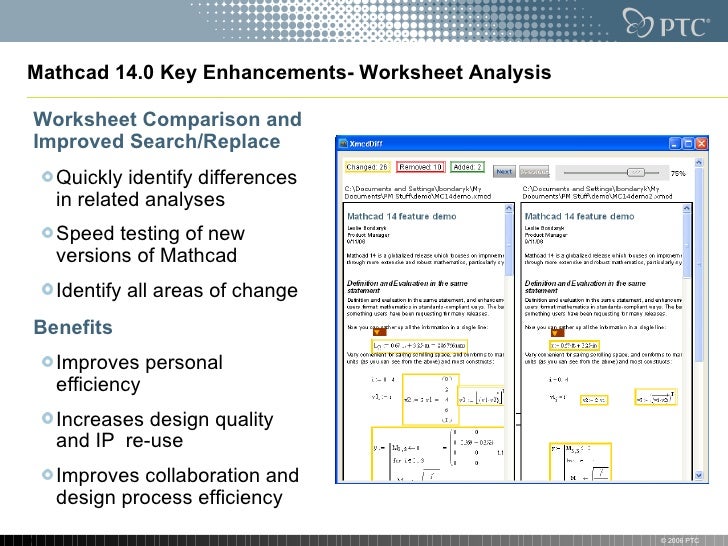Click the greyed-out Previous button

tap(534, 171)
